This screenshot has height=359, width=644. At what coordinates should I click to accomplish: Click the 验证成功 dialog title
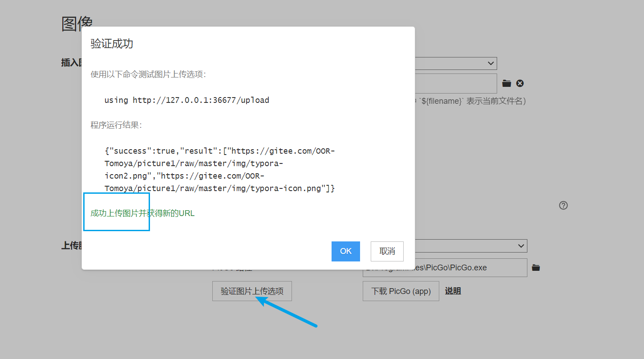pos(112,44)
